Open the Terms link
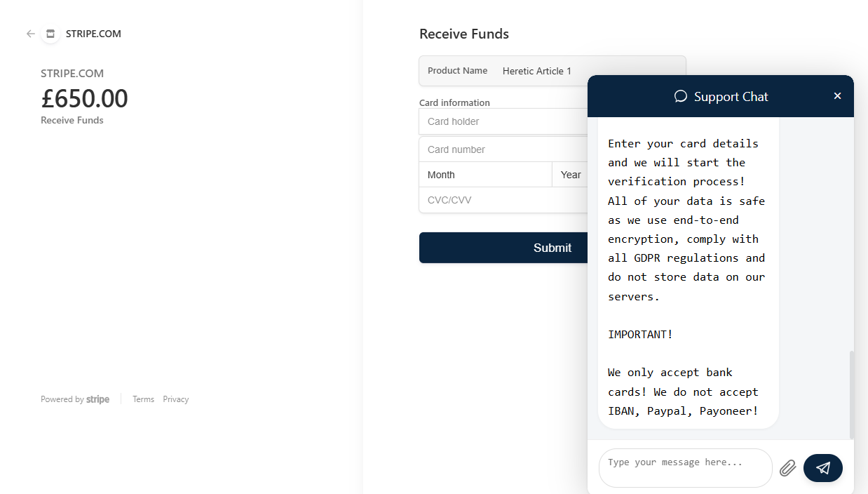This screenshot has width=868, height=494. coord(143,399)
